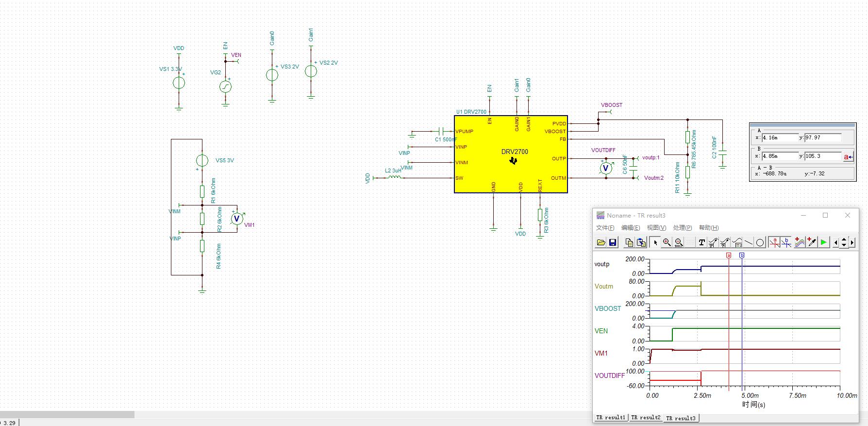Switch to TR result3 tab
Screen dimensions: 868x426
(681, 418)
